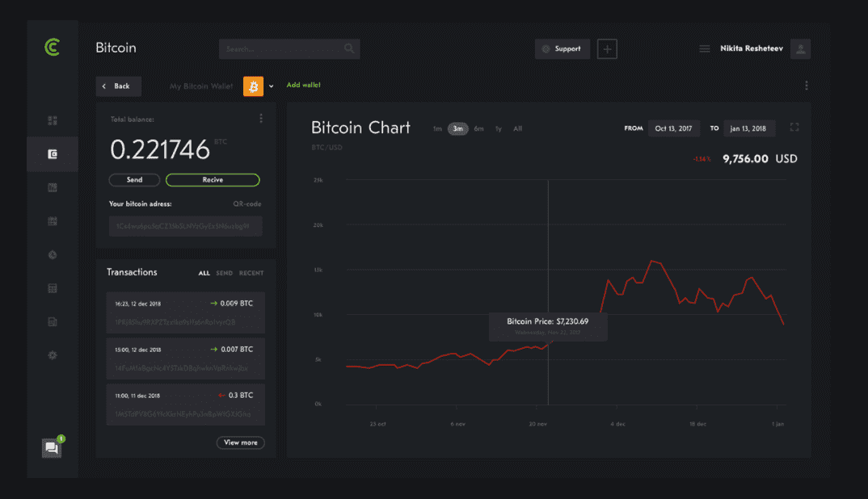
Task: Click the -1.14% change value
Action: pos(702,159)
